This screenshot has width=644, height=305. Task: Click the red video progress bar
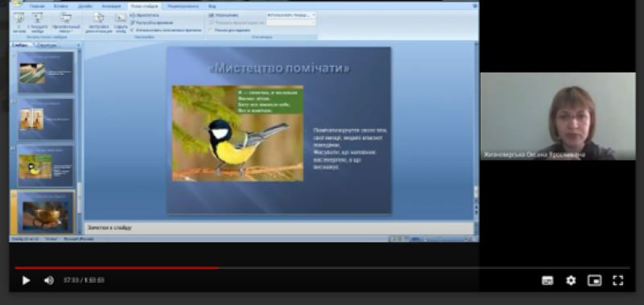pos(117,268)
